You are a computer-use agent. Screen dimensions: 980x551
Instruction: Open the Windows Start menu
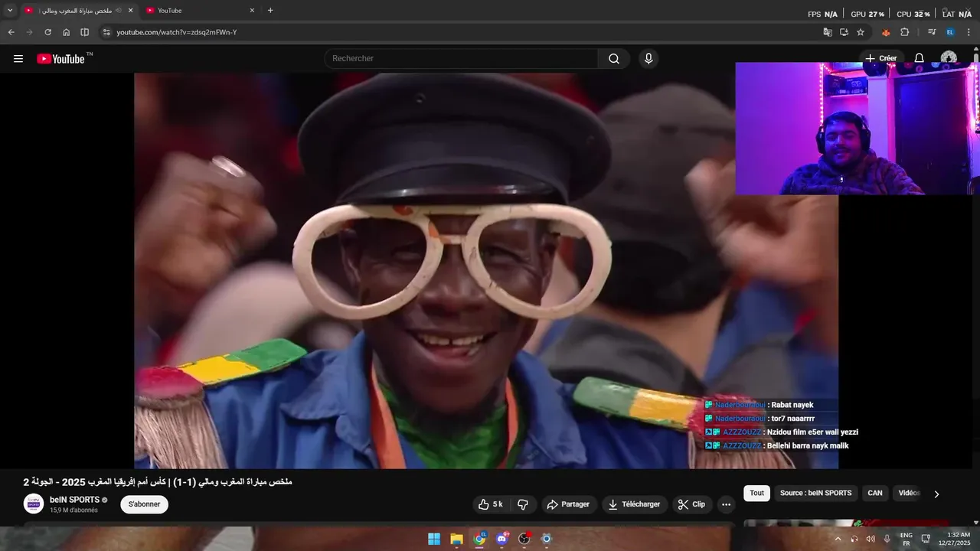click(434, 539)
